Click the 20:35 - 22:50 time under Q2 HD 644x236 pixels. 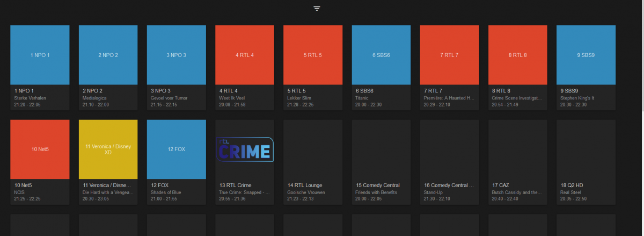click(574, 198)
